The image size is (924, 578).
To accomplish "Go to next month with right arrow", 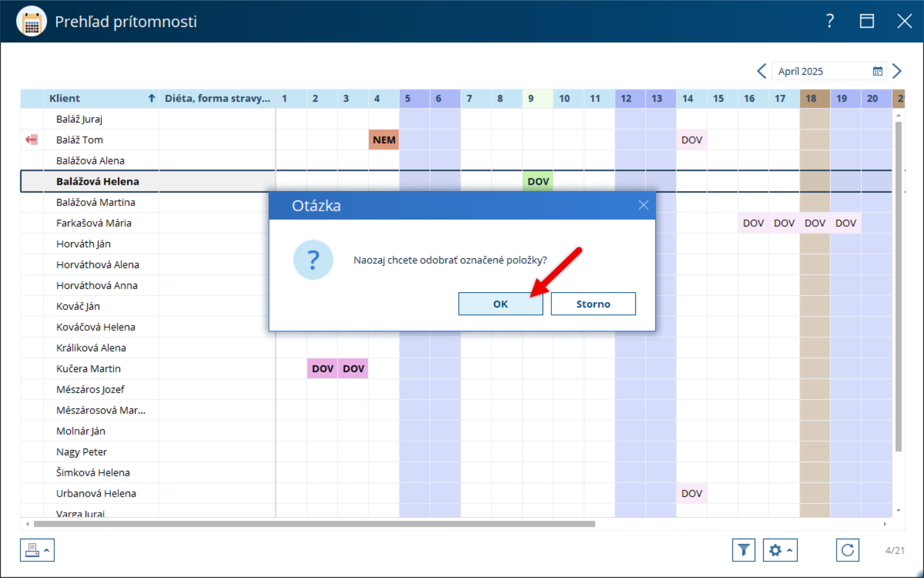I will tap(897, 71).
